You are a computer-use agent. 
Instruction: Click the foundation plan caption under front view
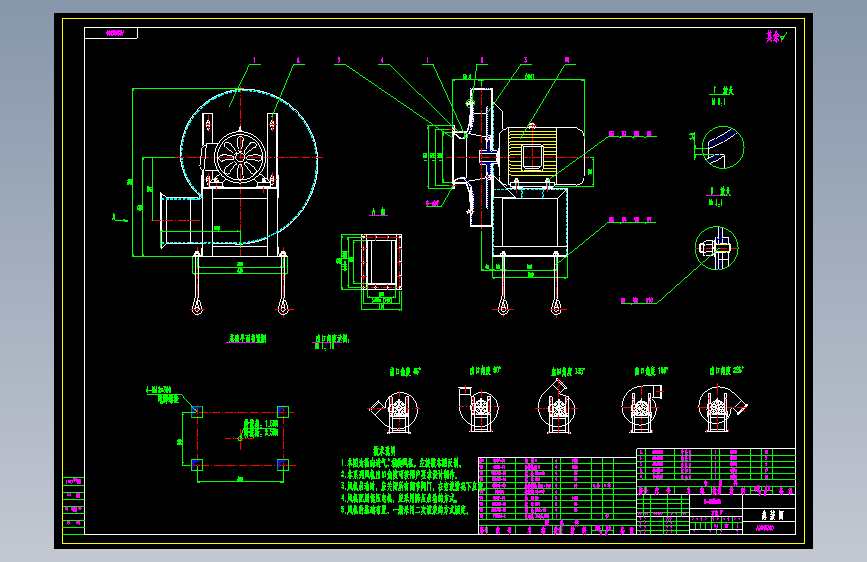(x=247, y=338)
